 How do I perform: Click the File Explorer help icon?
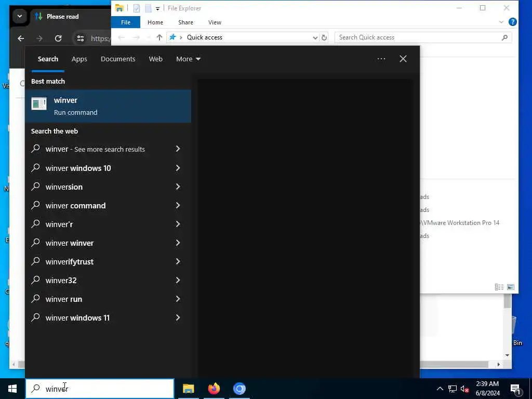pyautogui.click(x=513, y=22)
